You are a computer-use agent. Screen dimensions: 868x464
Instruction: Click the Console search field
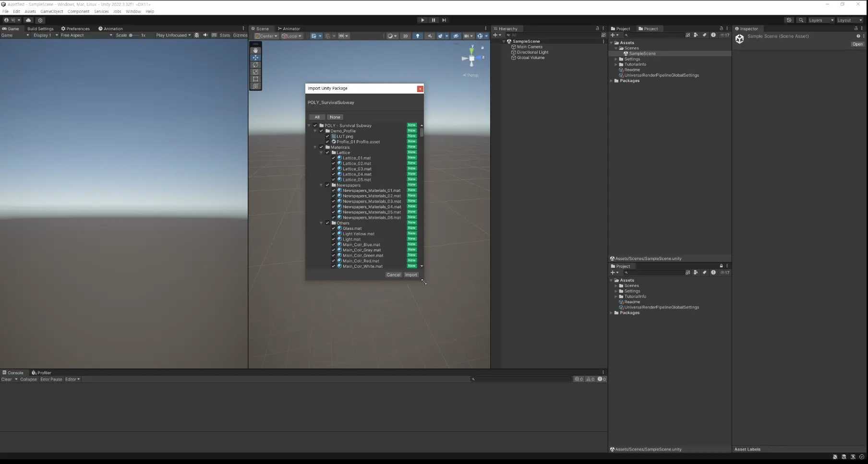tap(521, 379)
